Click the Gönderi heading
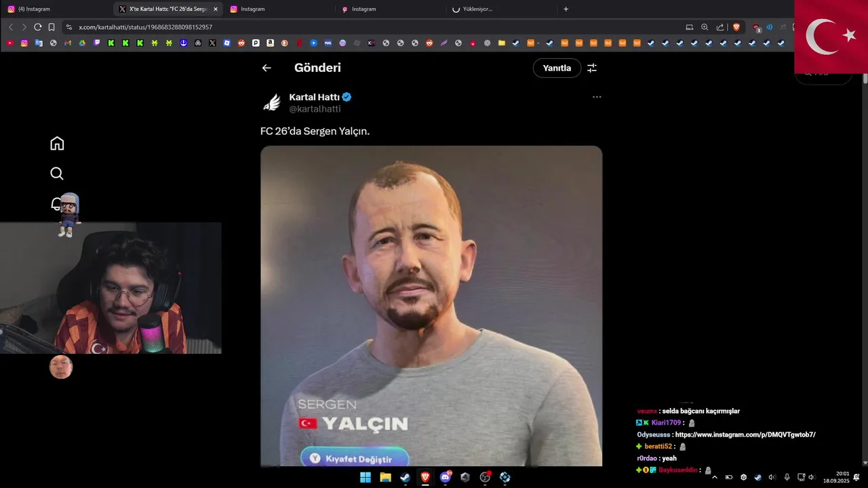 point(317,68)
